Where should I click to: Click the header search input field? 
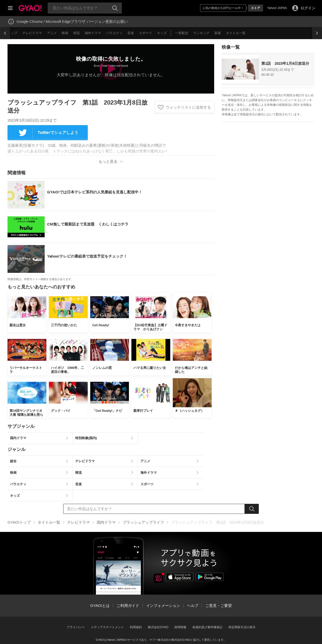click(80, 8)
